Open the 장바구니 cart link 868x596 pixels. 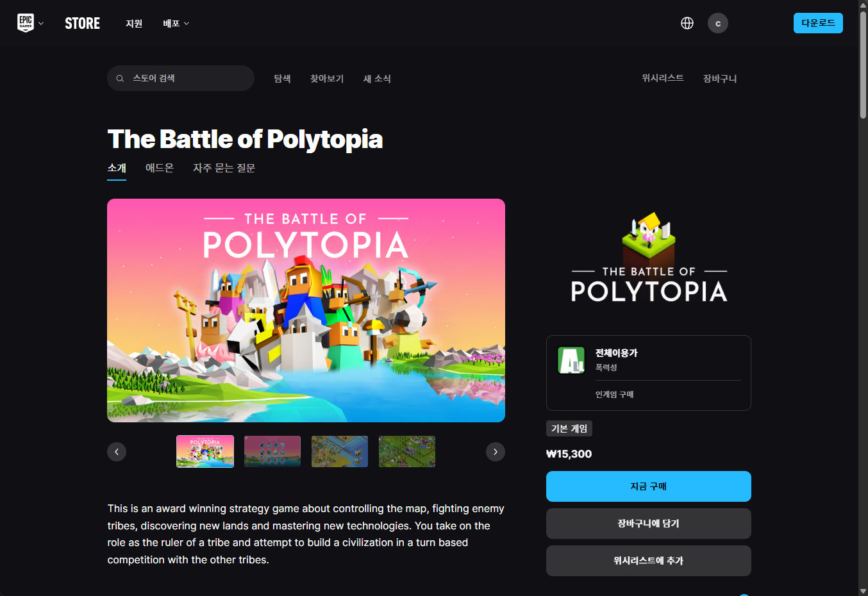click(720, 78)
